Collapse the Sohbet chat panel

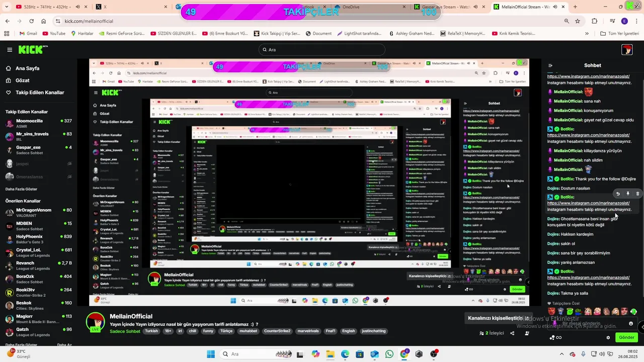(550, 65)
